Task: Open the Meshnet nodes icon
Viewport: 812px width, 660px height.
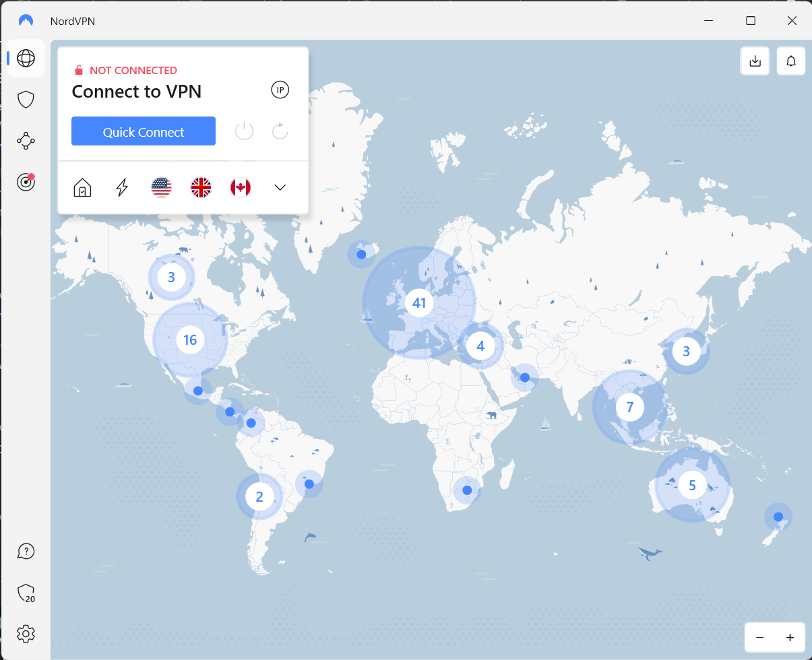Action: [x=26, y=141]
